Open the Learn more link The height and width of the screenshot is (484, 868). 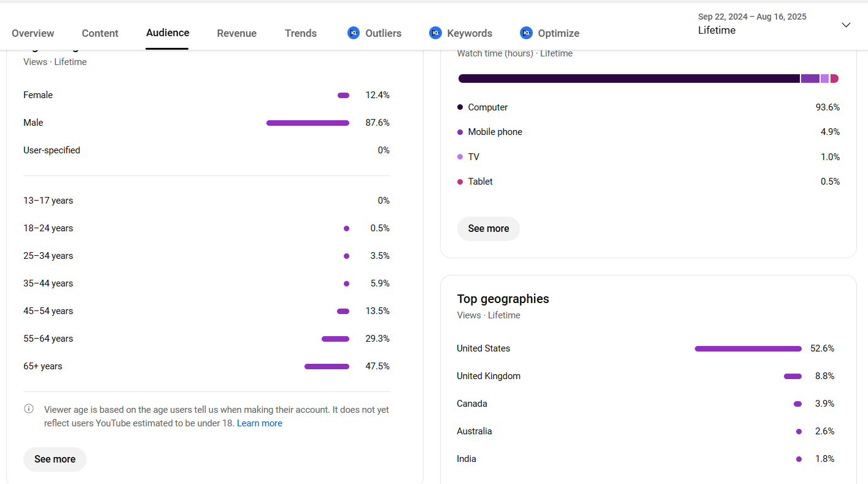click(x=260, y=423)
